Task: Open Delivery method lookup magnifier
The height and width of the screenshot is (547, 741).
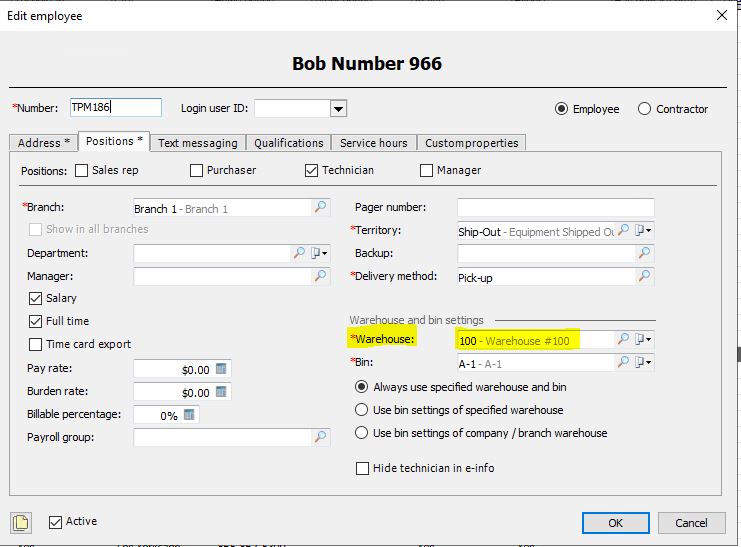Action: point(644,276)
